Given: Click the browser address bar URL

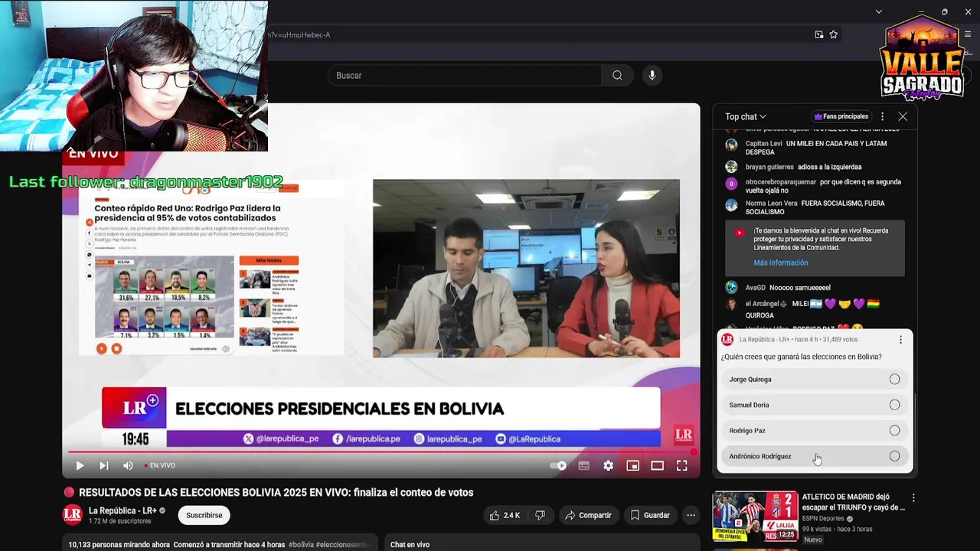Looking at the screenshot, I should [x=300, y=34].
